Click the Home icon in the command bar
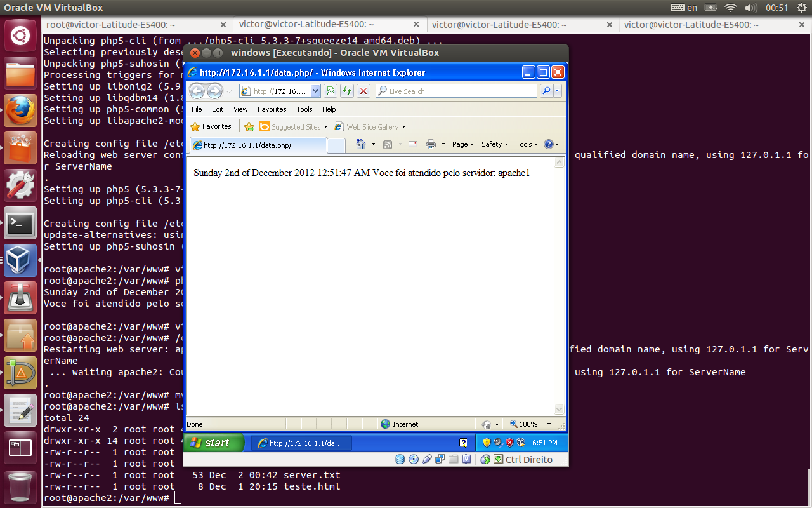Screen dimensions: 812x508 361,144
